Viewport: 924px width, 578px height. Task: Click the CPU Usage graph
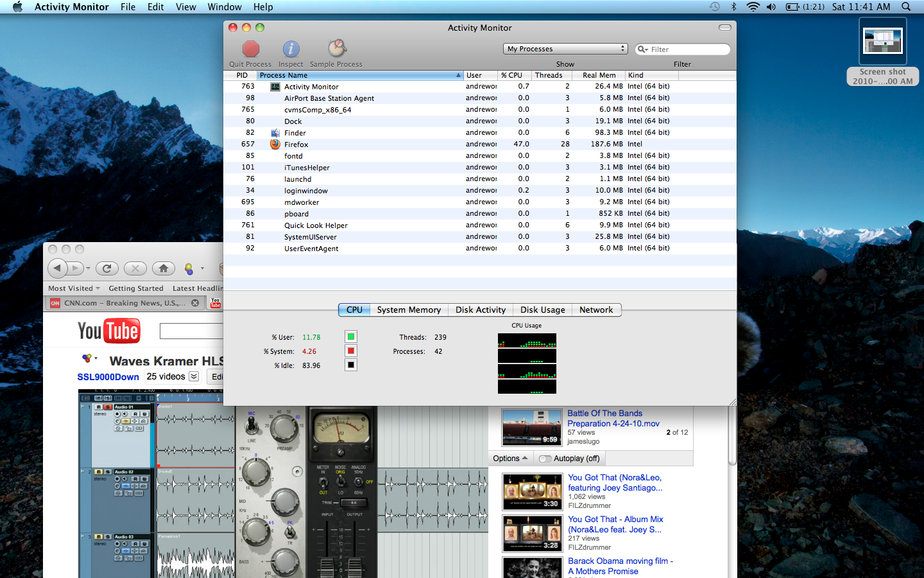tap(527, 363)
